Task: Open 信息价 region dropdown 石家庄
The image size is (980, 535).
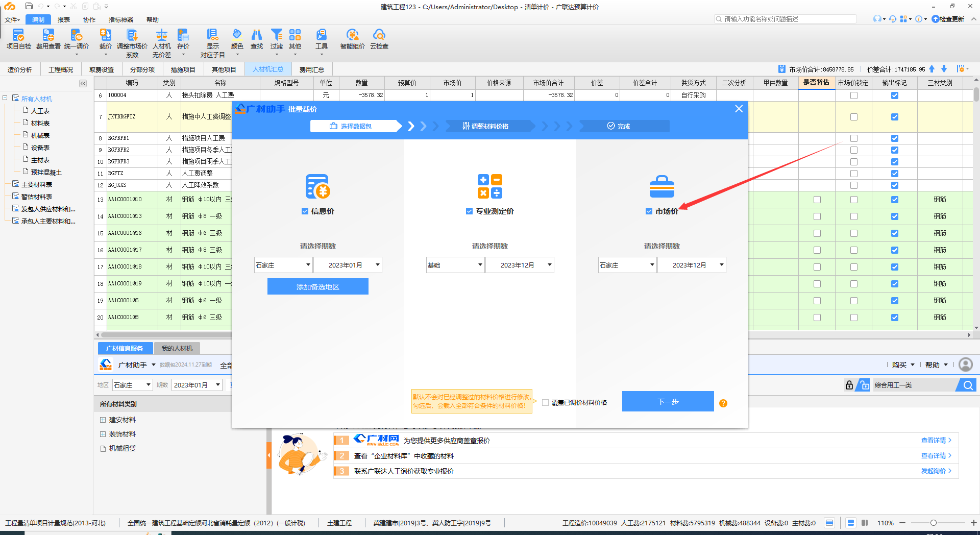Action: [283, 265]
